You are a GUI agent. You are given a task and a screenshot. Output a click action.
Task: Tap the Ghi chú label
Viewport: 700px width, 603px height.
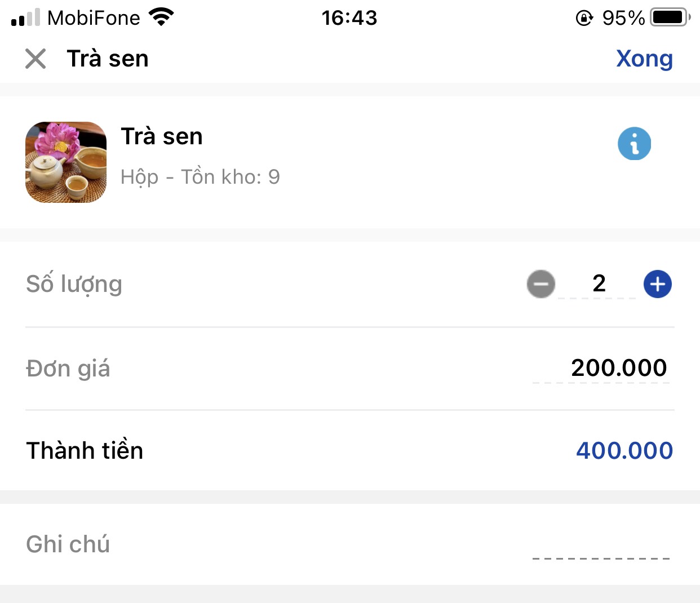point(68,544)
